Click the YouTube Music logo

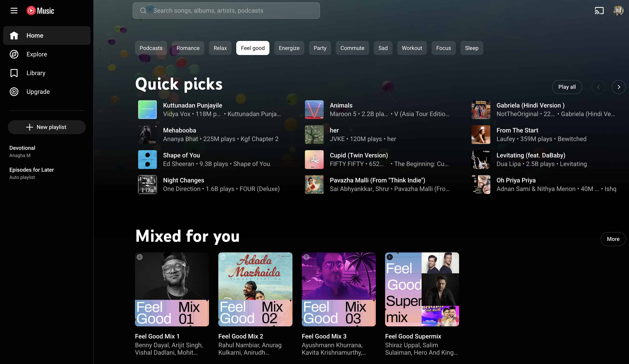pos(40,11)
